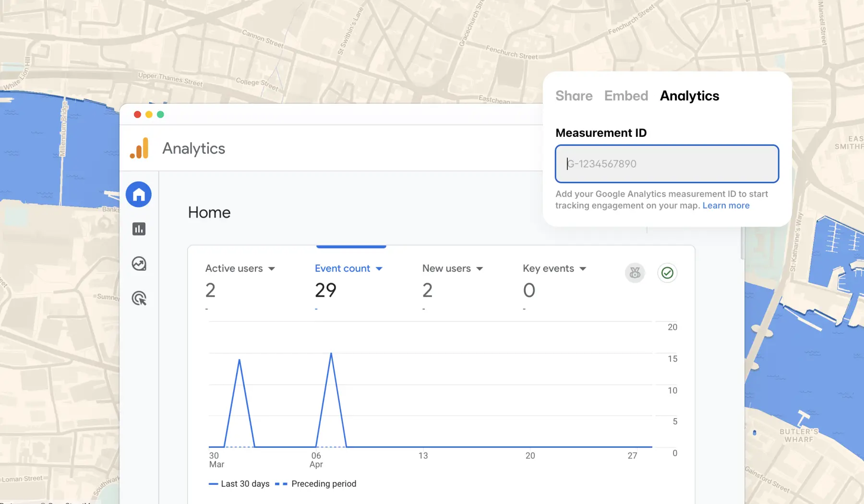Image resolution: width=864 pixels, height=504 pixels.
Task: Open the Explore trend icon
Action: click(139, 264)
